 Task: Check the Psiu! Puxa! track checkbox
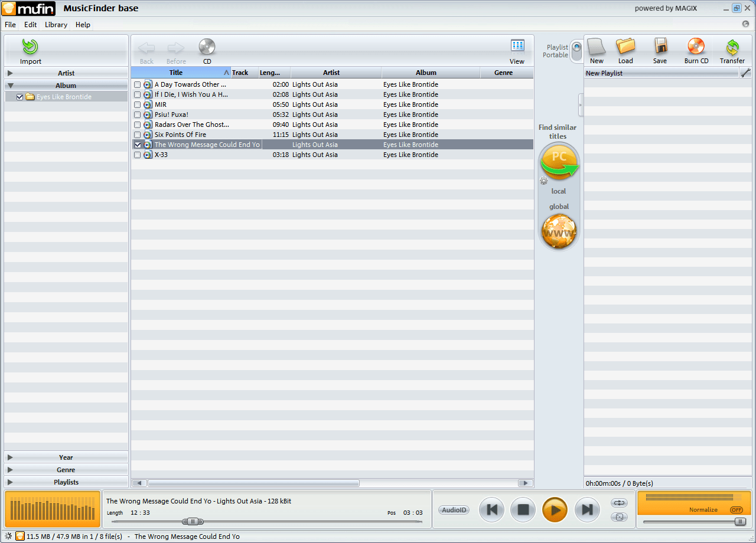[138, 115]
